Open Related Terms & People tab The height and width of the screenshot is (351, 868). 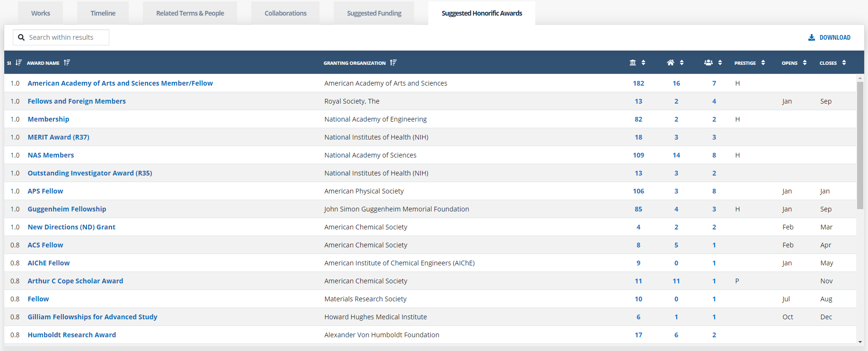[x=190, y=13]
